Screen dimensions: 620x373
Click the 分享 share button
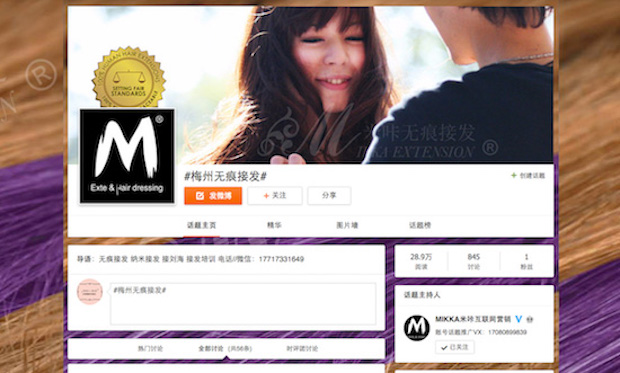[x=329, y=196]
